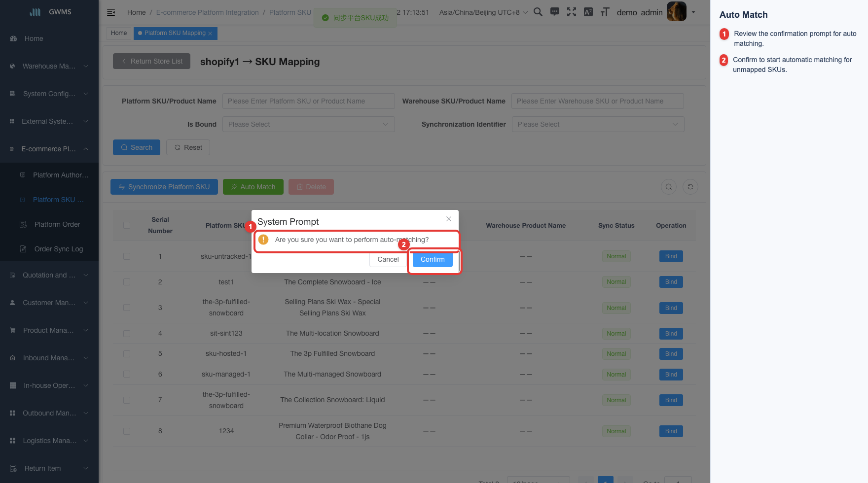868x483 pixels.
Task: Click Return Store List button
Action: click(x=151, y=61)
